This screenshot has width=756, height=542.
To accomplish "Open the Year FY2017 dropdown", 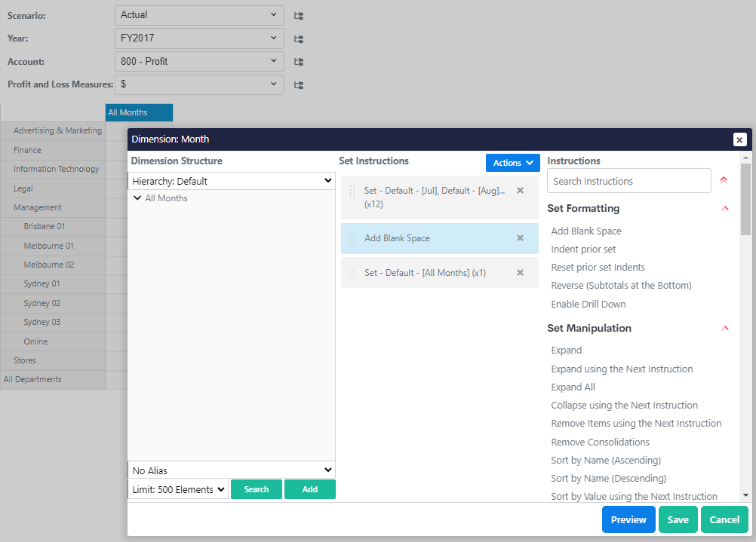I will (199, 38).
